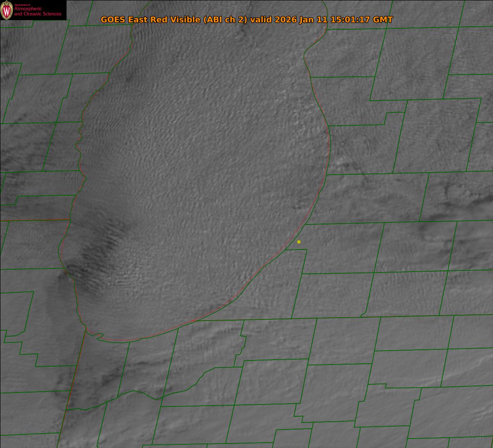This screenshot has width=493, height=448.
Task: Click the yellow dot marker near the shore
Action: tap(299, 242)
